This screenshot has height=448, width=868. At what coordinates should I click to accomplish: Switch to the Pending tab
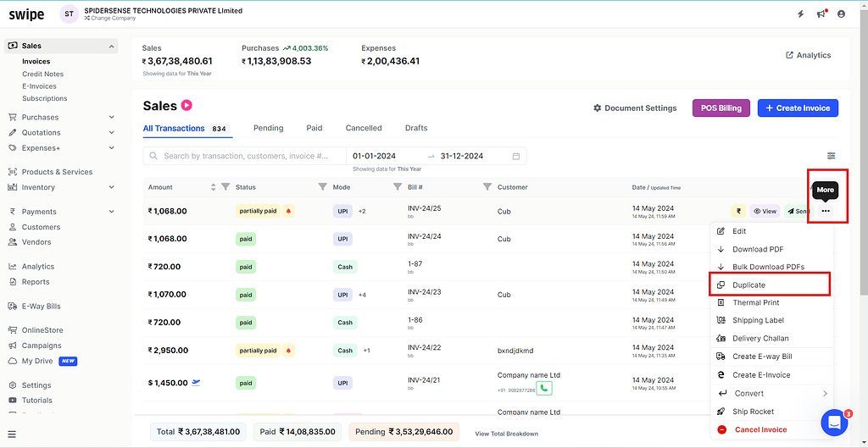pos(268,128)
